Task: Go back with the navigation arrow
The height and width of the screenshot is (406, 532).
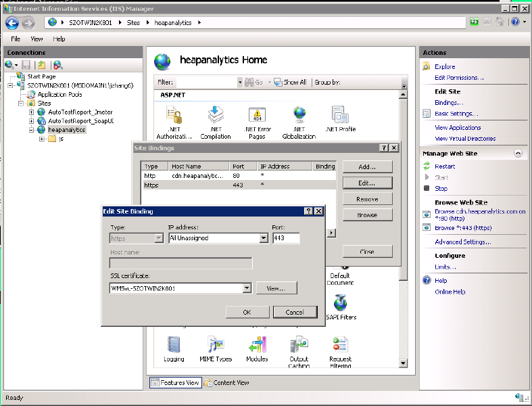Action: pos(12,23)
